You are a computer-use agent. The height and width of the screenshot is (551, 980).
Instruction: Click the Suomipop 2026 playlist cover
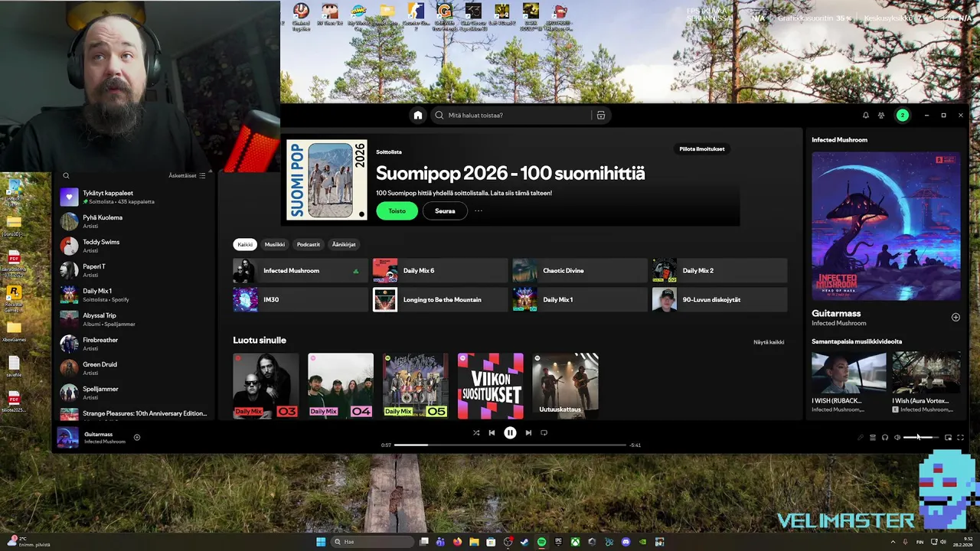327,180
